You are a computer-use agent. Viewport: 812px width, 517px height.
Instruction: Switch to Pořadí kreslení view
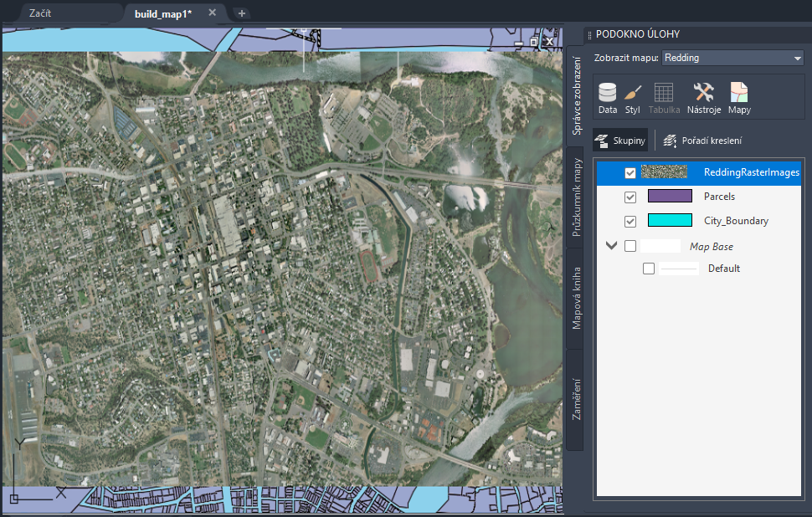[x=702, y=141]
